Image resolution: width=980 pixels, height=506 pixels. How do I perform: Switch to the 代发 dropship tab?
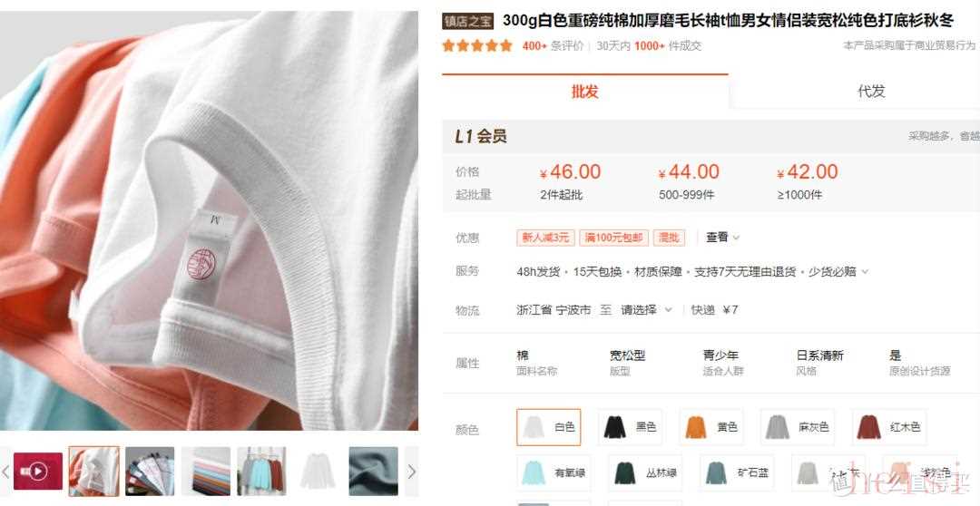click(x=870, y=92)
